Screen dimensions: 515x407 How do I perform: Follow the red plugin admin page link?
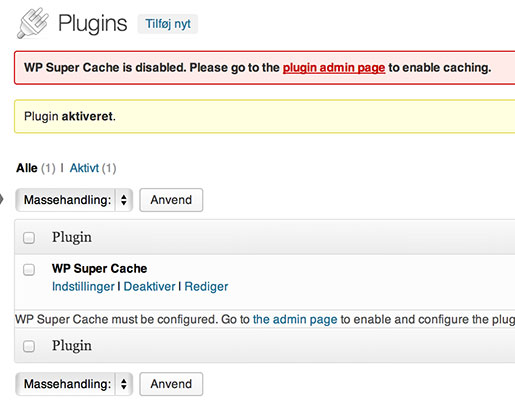click(x=334, y=68)
